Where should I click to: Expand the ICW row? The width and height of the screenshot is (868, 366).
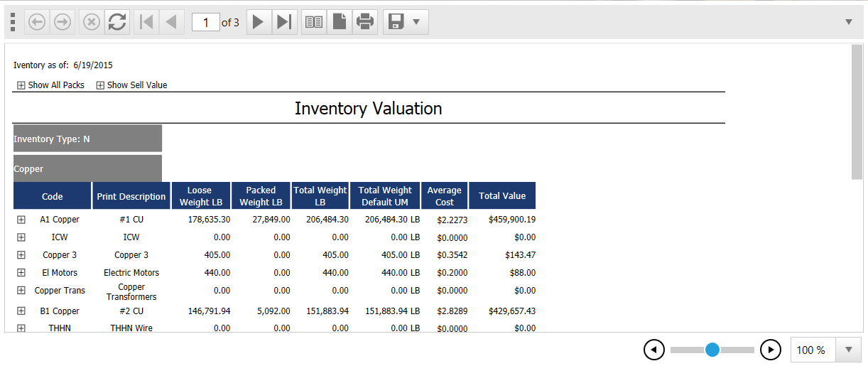click(x=21, y=237)
